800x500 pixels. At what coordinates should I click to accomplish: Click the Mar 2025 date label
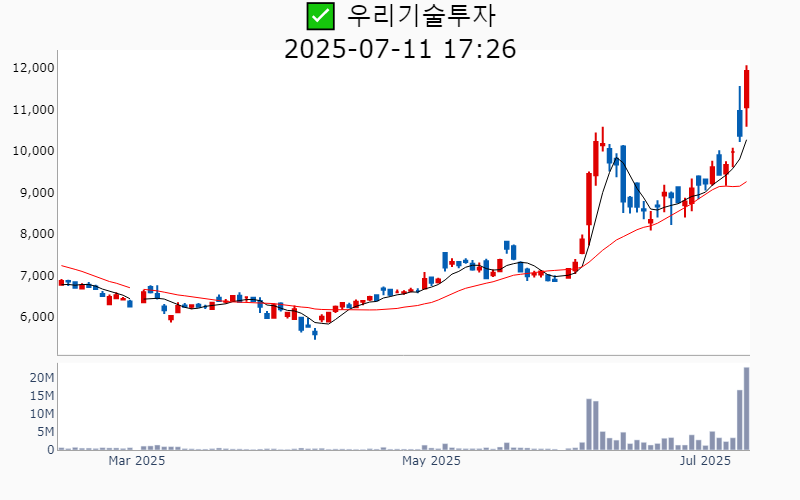pyautogui.click(x=137, y=461)
